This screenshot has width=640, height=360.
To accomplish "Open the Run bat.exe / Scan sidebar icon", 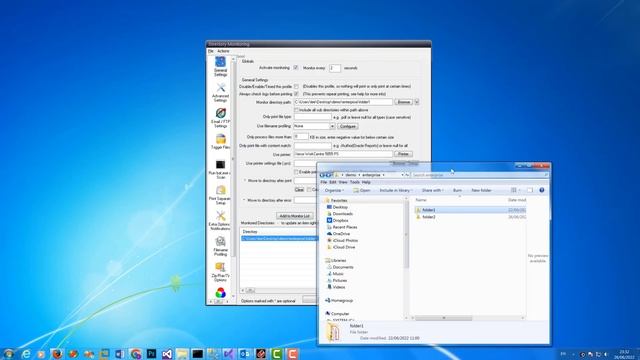I will click(220, 169).
